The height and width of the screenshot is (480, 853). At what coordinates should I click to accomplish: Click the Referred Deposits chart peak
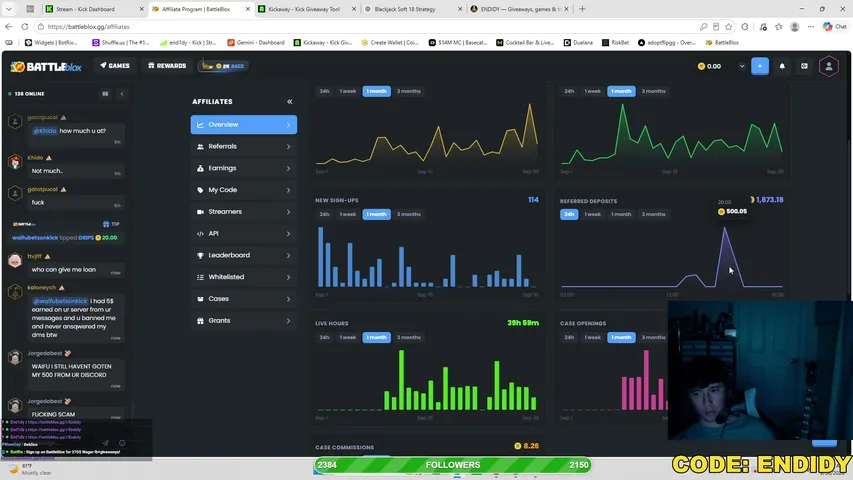(725, 229)
